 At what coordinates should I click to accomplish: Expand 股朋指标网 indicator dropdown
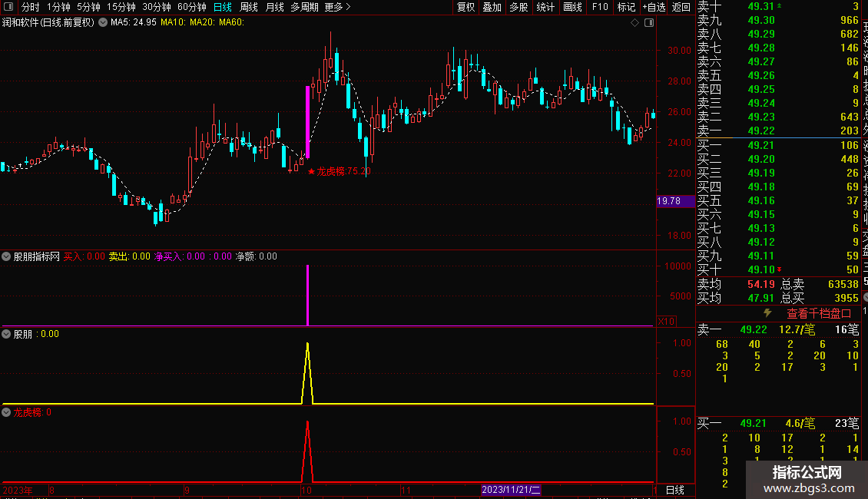(6, 256)
